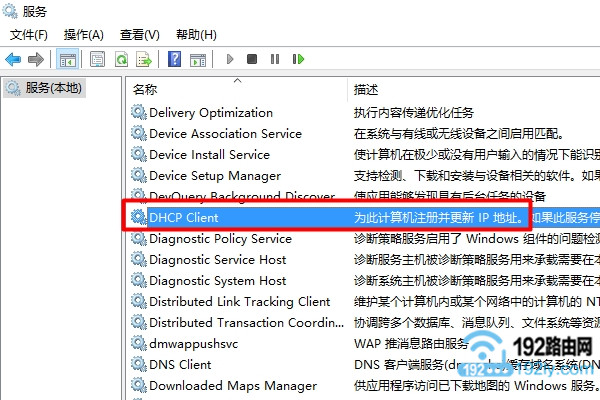
Task: Click gear icon beside DNS Client
Action: point(139,364)
